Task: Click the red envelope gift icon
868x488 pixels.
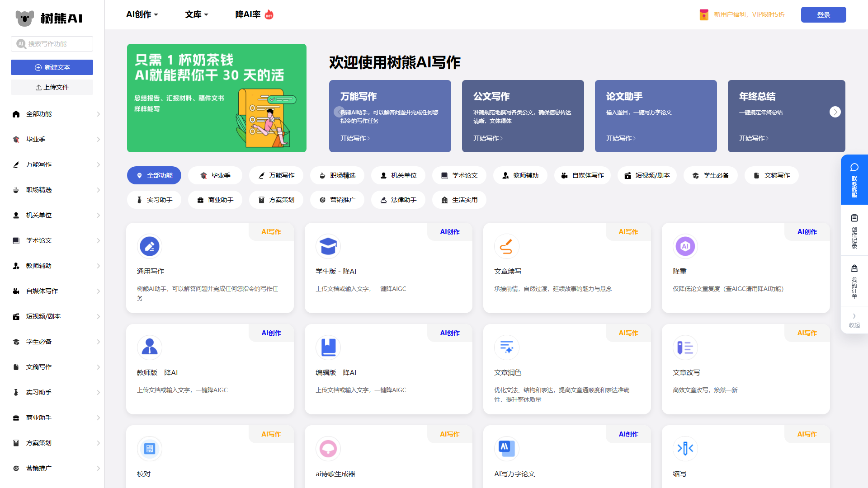Action: click(704, 14)
